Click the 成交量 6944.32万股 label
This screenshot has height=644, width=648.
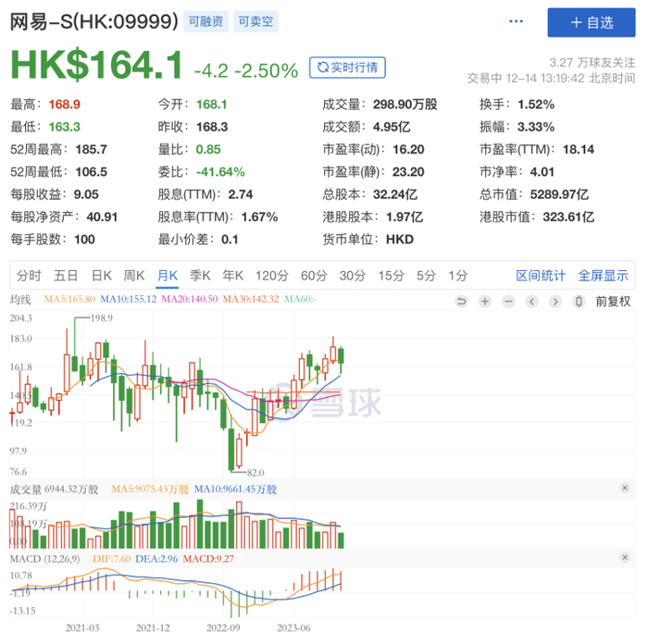click(x=54, y=489)
